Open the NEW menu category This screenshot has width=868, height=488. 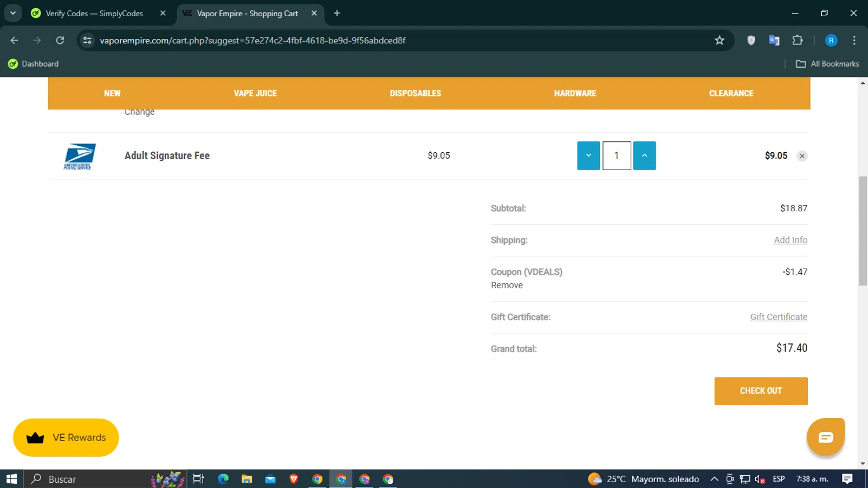tap(112, 93)
